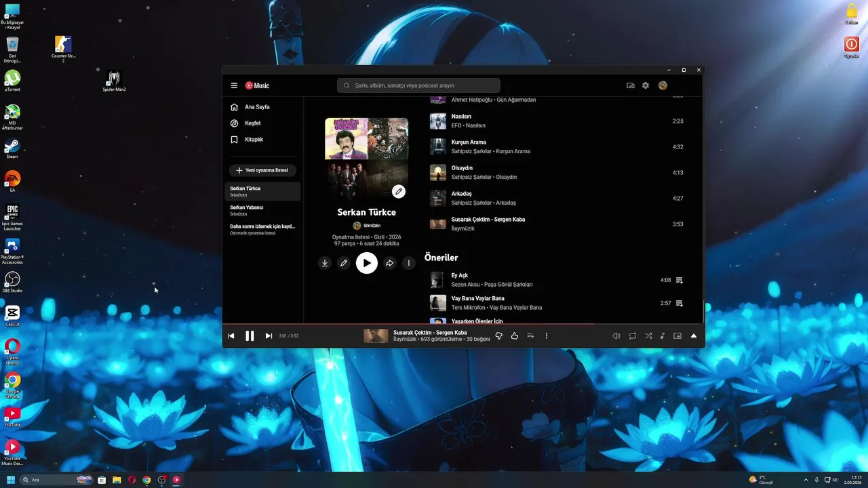The width and height of the screenshot is (868, 488).
Task: Toggle shuffle in player bar
Action: coord(648,335)
